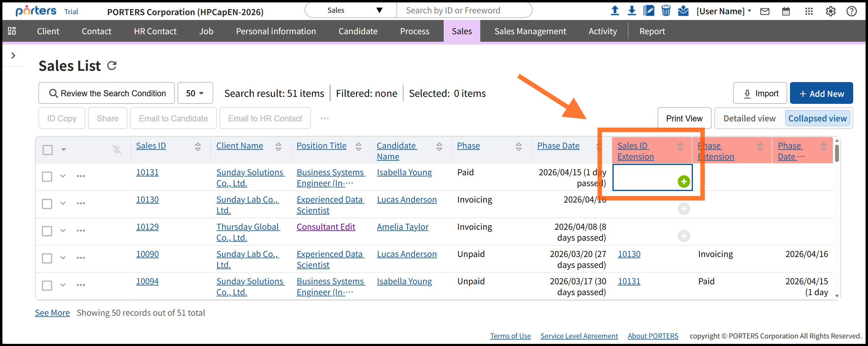Switch to the Sales Management tab
The image size is (868, 346).
pyautogui.click(x=530, y=31)
